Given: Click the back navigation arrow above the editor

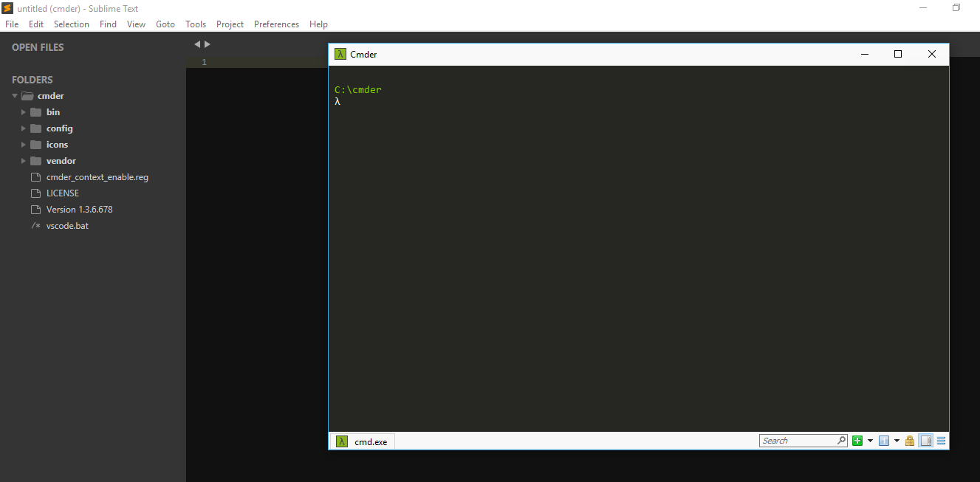Looking at the screenshot, I should tap(196, 44).
